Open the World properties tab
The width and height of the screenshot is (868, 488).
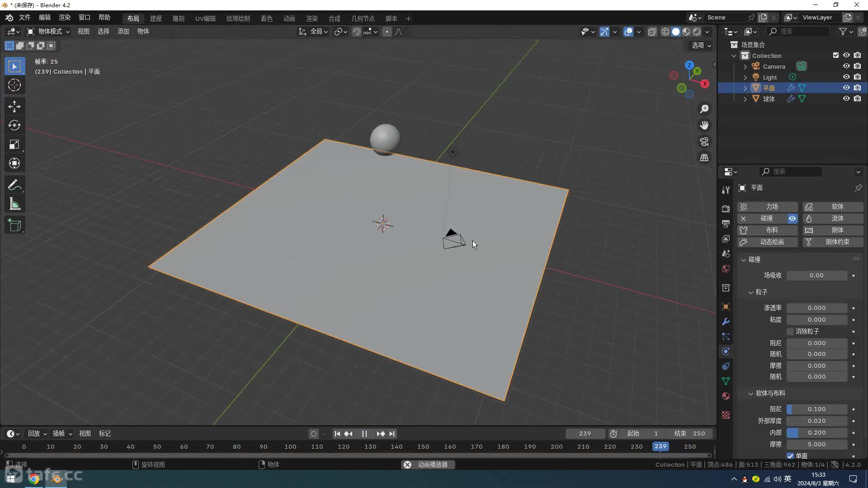726,269
